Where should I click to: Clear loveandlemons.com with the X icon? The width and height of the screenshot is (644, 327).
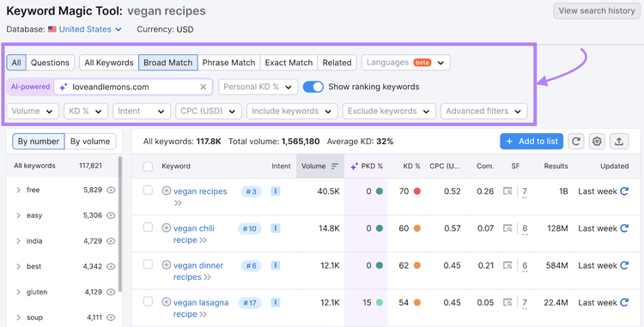(x=204, y=87)
